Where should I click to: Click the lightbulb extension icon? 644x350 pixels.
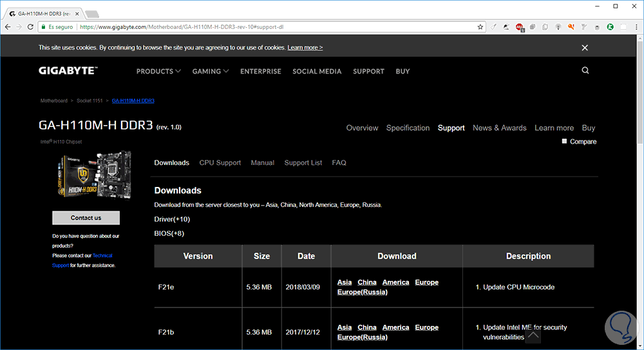click(x=558, y=26)
